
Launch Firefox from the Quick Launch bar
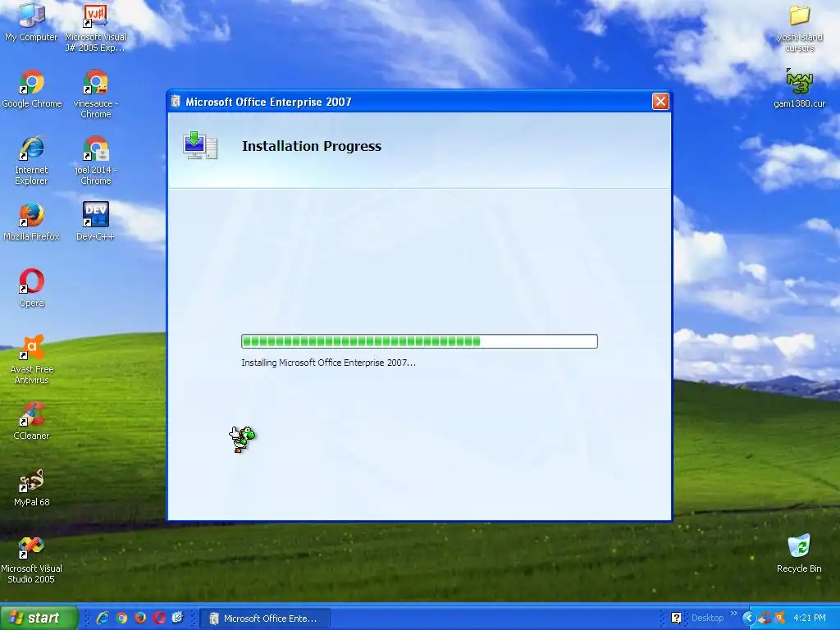pyautogui.click(x=140, y=618)
